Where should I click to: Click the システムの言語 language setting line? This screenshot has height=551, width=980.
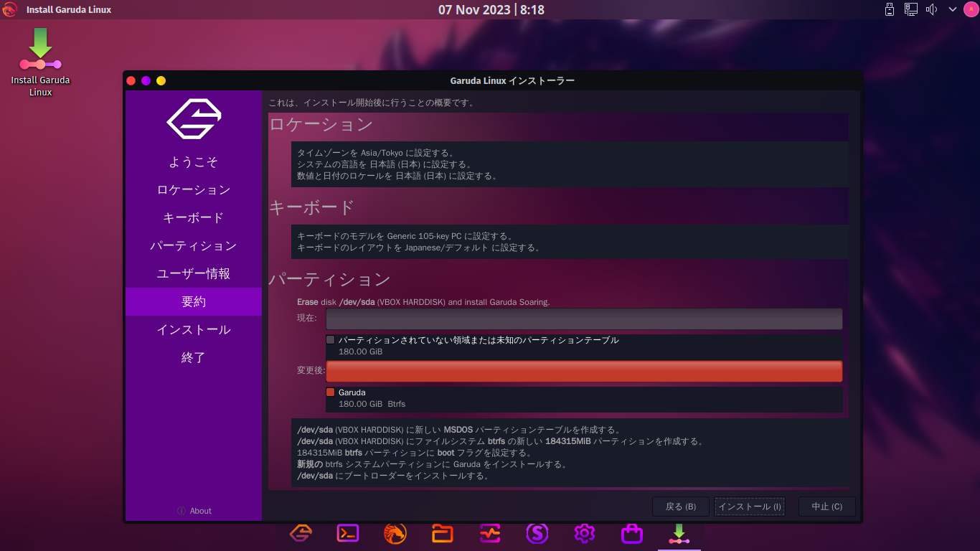pyautogui.click(x=385, y=164)
